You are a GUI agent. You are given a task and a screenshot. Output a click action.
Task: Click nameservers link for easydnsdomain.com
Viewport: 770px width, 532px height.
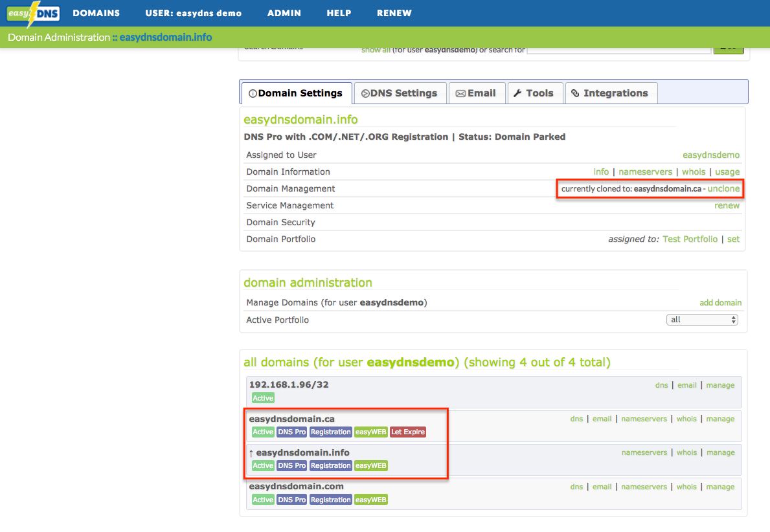point(644,487)
